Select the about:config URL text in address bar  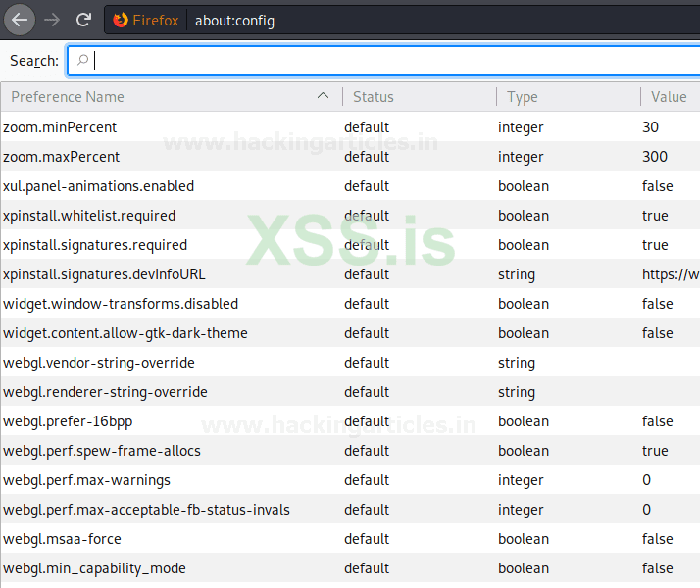234,21
